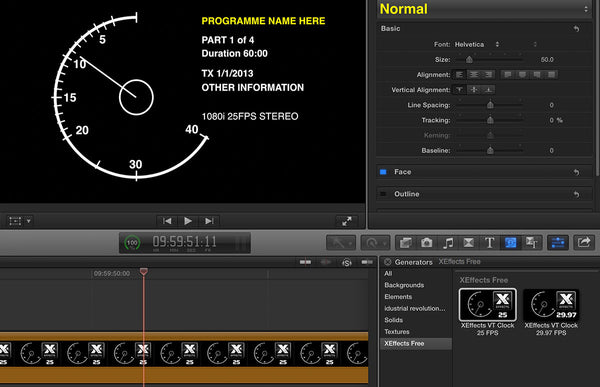This screenshot has width=600, height=387.
Task: Set text alignment to right
Action: (489, 75)
